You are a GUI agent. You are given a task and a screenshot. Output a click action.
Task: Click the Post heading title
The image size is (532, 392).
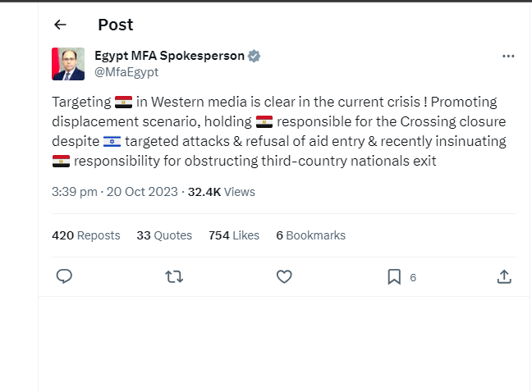click(115, 25)
